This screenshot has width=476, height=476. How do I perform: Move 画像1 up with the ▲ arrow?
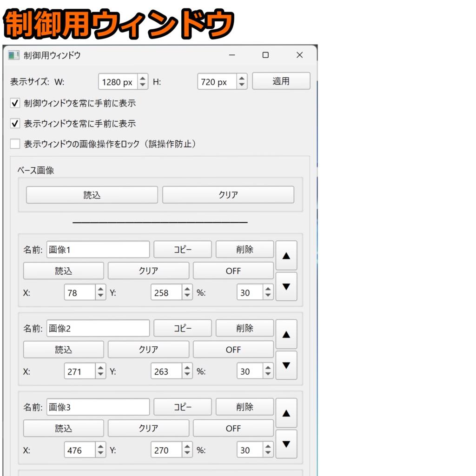(x=286, y=255)
